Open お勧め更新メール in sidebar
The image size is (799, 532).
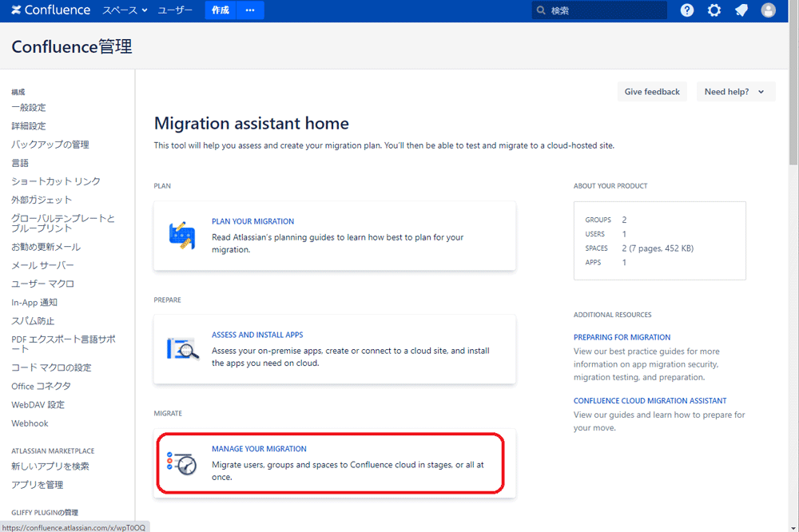pos(46,247)
